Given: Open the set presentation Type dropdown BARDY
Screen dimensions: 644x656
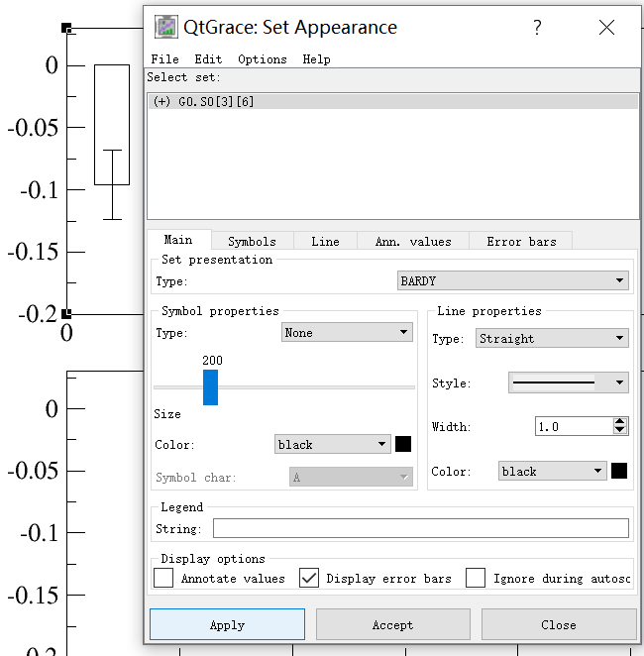Looking at the screenshot, I should click(512, 281).
